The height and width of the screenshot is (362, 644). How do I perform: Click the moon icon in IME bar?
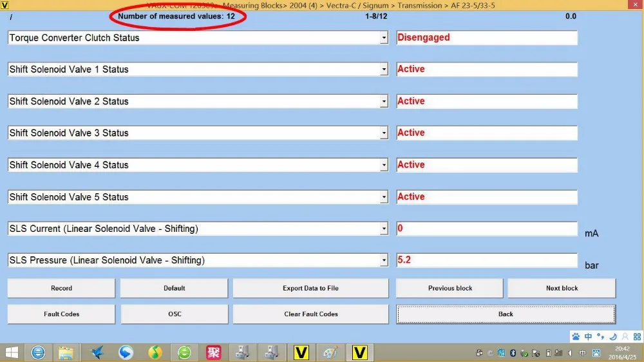click(613, 336)
